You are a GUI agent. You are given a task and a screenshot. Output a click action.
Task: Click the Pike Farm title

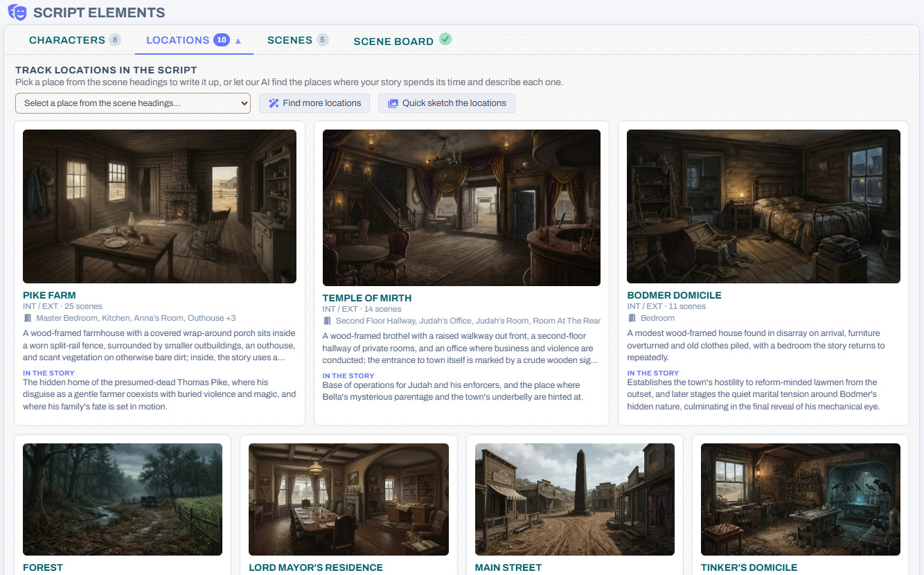(x=49, y=295)
